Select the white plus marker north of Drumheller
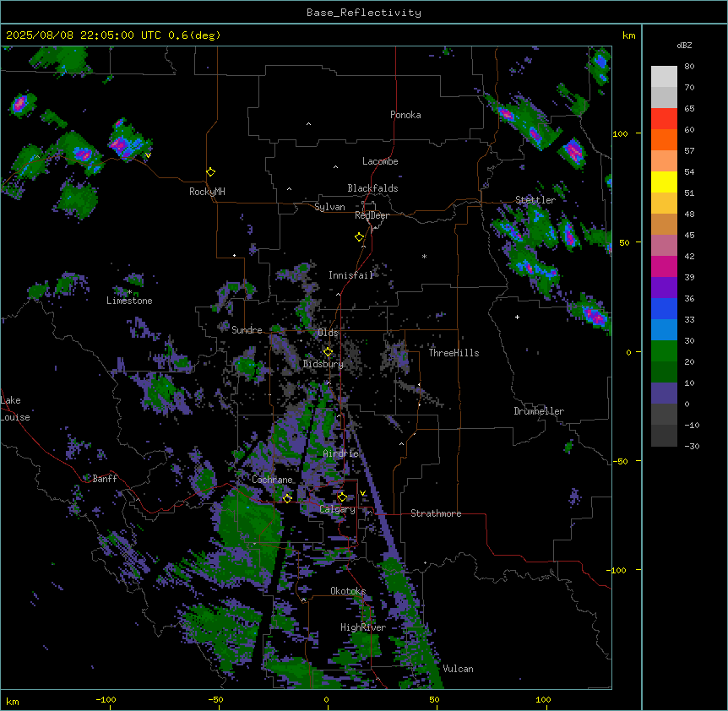This screenshot has width=728, height=711. click(x=517, y=317)
